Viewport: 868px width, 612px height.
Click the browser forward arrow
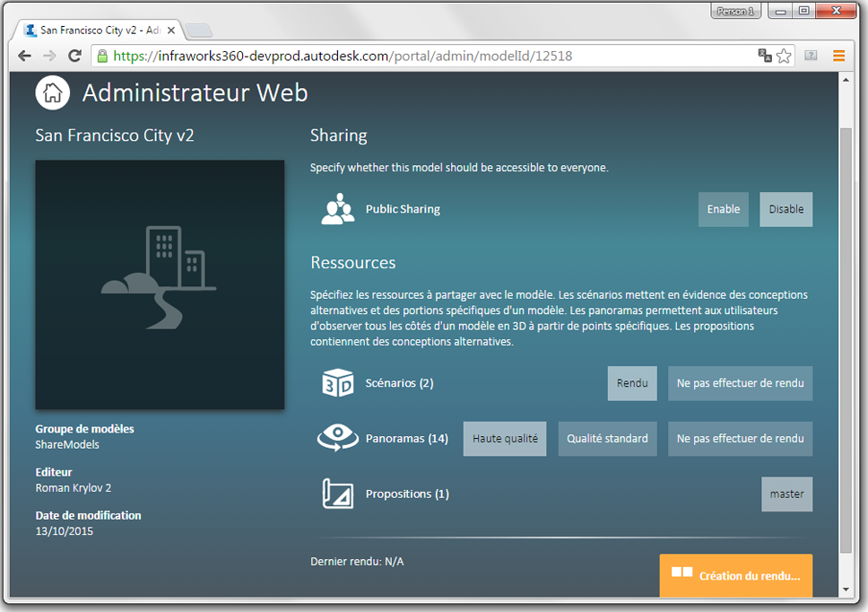50,56
